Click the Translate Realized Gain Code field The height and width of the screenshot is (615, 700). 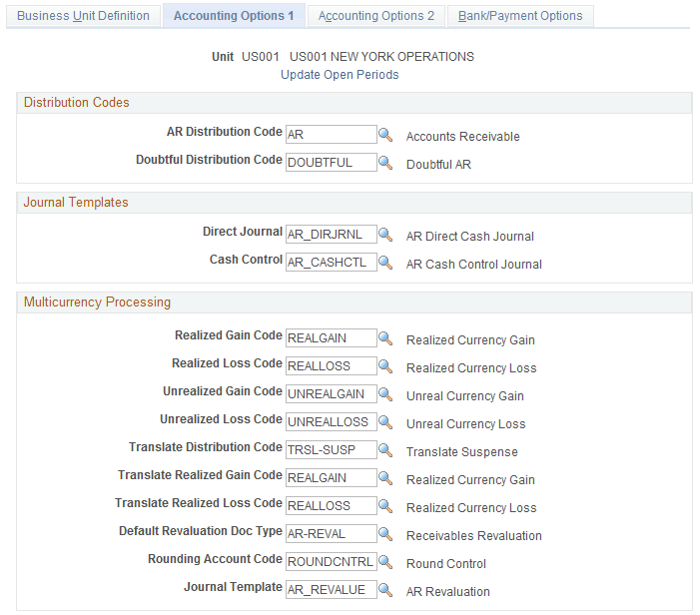332,478
